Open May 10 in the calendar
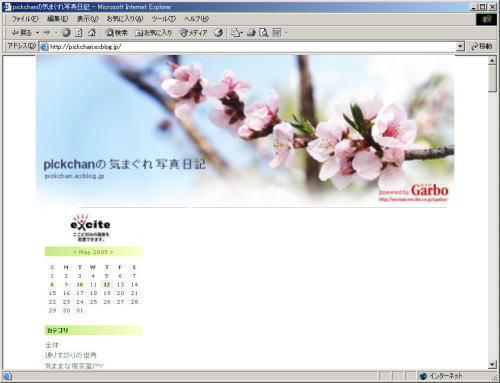This screenshot has width=500, height=383. 80,285
